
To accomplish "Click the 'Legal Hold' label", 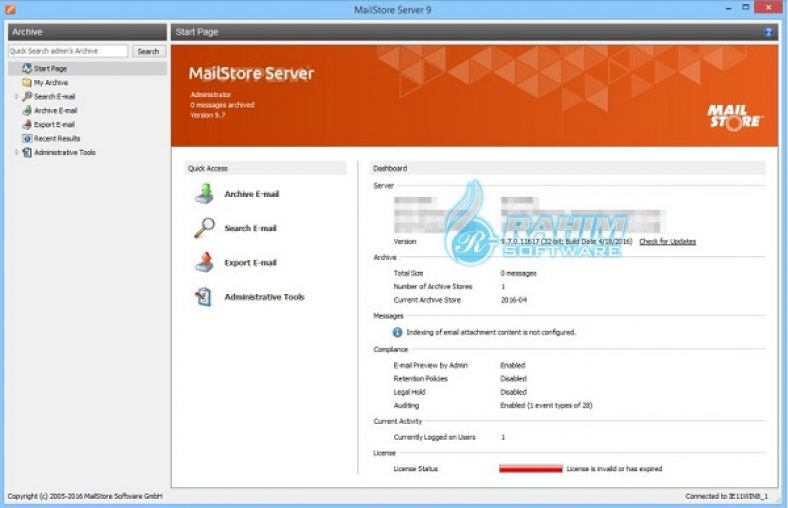I will point(410,392).
